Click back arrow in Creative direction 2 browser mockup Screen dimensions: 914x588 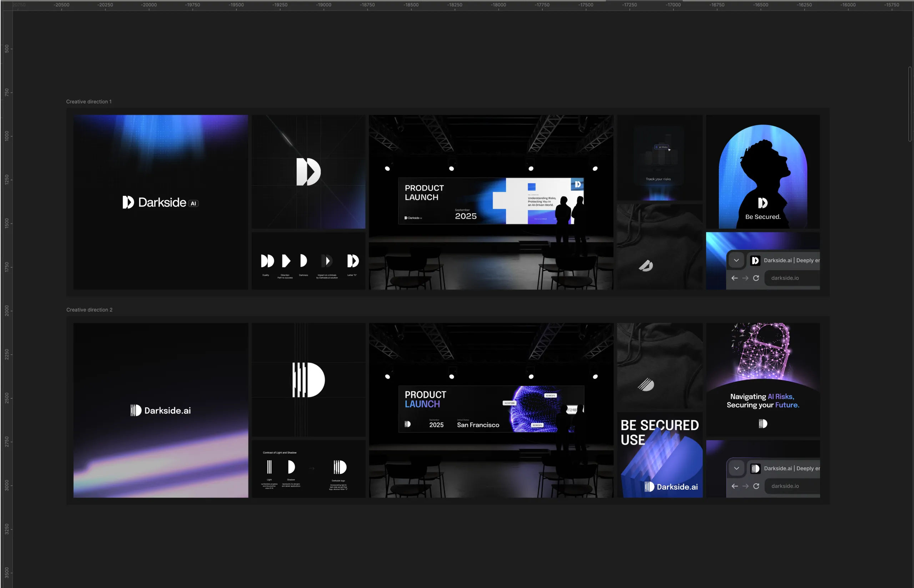click(734, 486)
